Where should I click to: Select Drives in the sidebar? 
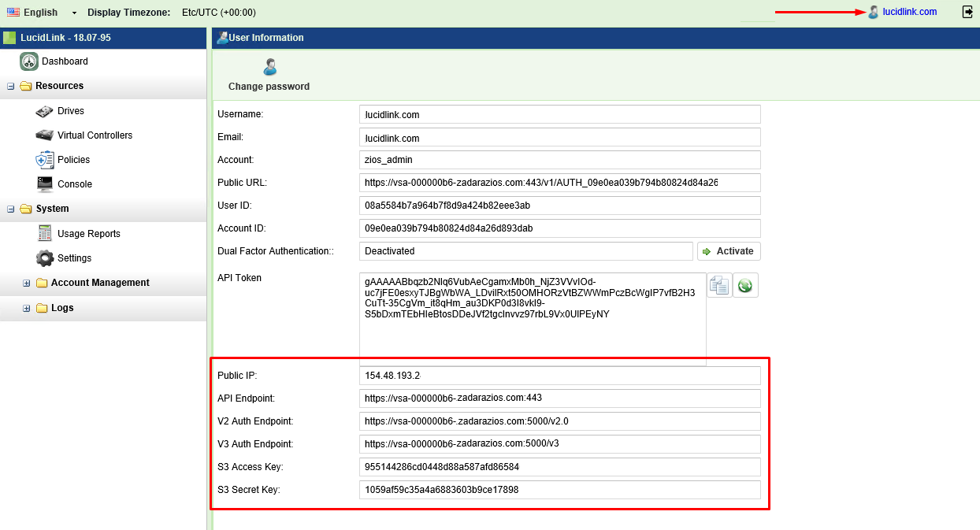point(71,111)
